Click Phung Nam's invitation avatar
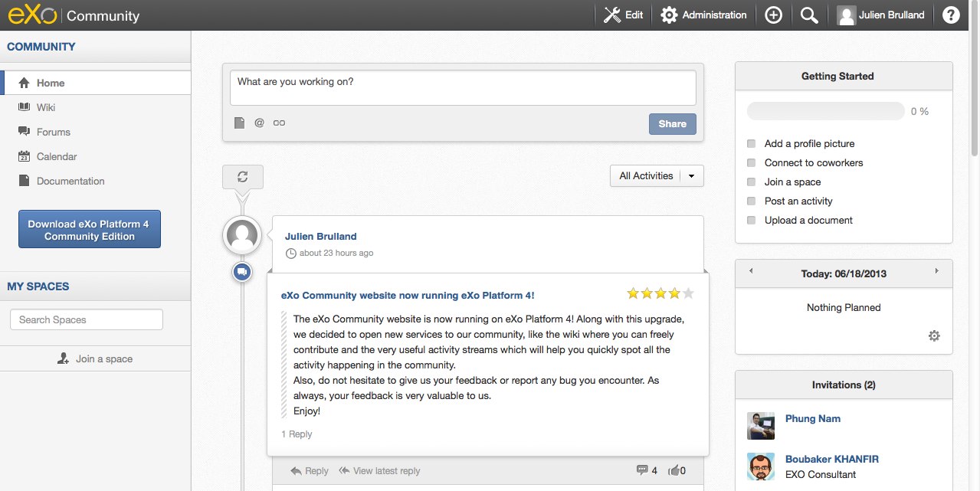This screenshot has height=491, width=980. pos(761,426)
